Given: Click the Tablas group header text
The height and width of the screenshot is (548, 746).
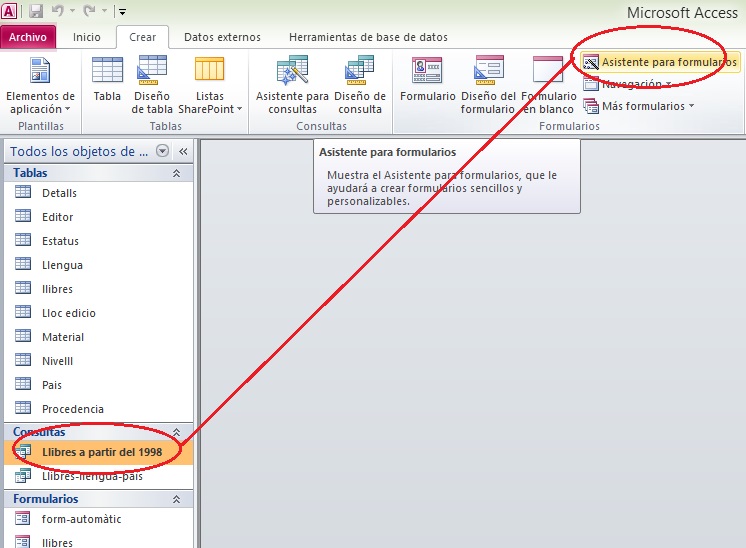Looking at the screenshot, I should point(30,173).
